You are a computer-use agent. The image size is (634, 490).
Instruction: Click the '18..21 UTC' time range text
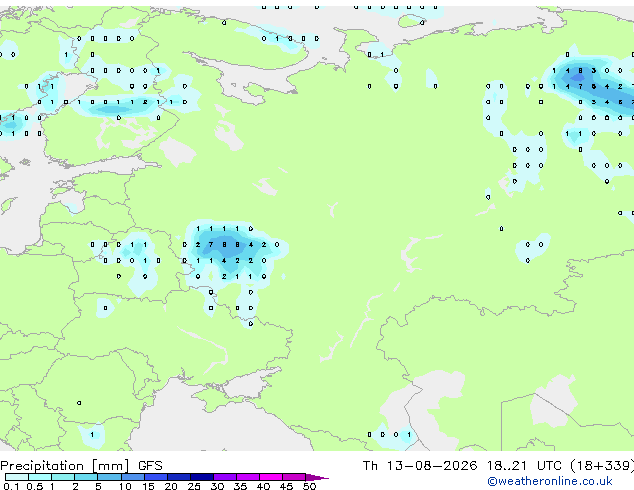click(524, 466)
